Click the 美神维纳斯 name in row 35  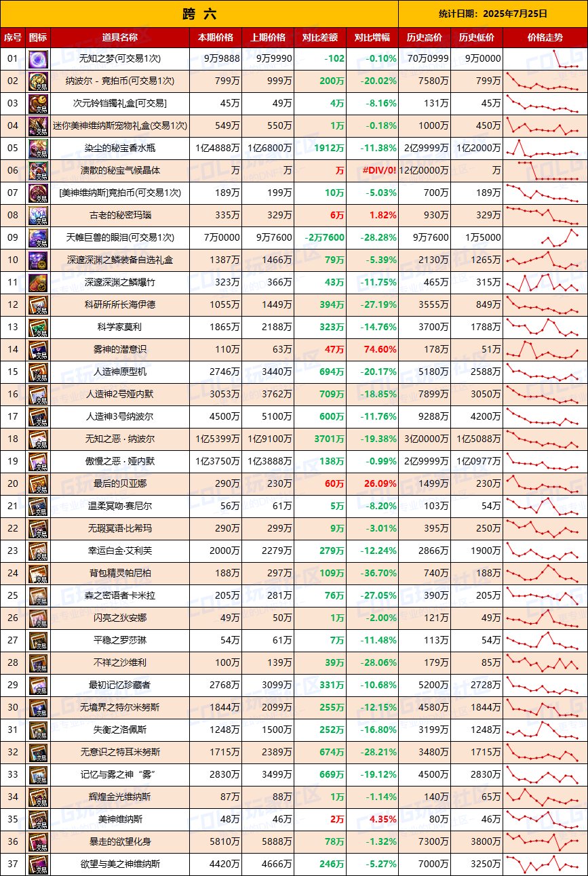click(x=119, y=820)
